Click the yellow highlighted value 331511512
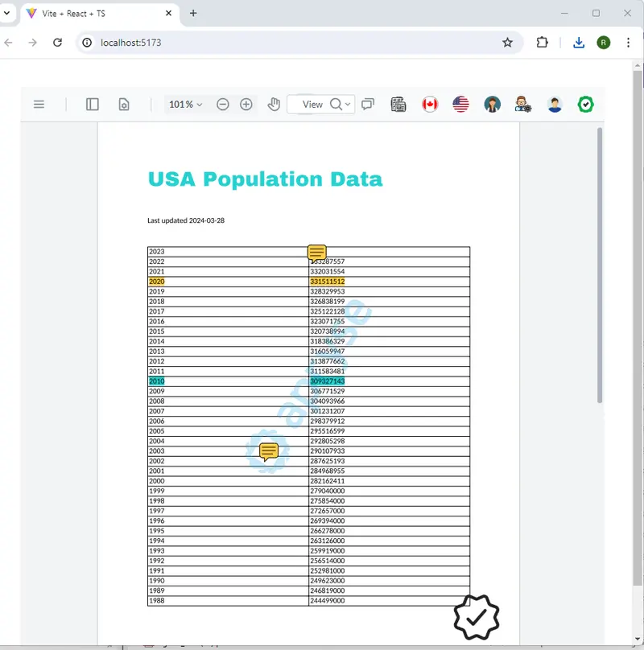The height and width of the screenshot is (650, 644). (327, 282)
